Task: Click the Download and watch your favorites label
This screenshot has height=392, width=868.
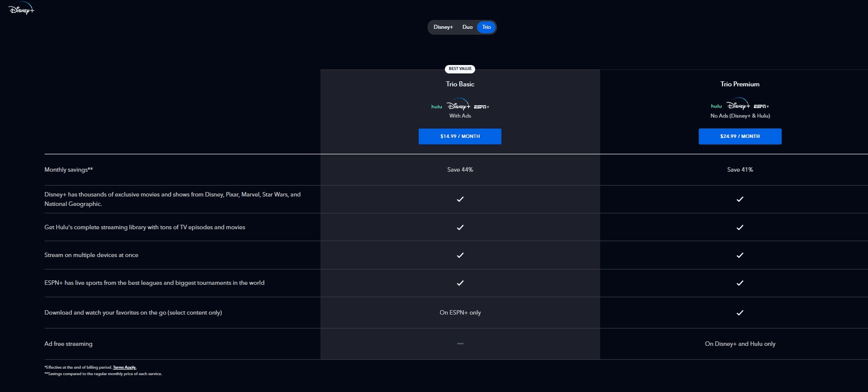Action: pyautogui.click(x=133, y=313)
